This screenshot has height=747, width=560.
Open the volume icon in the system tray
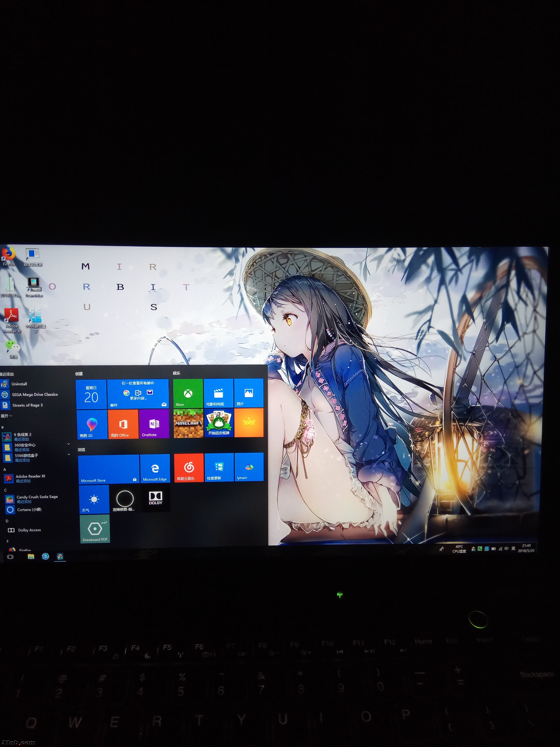[x=506, y=549]
